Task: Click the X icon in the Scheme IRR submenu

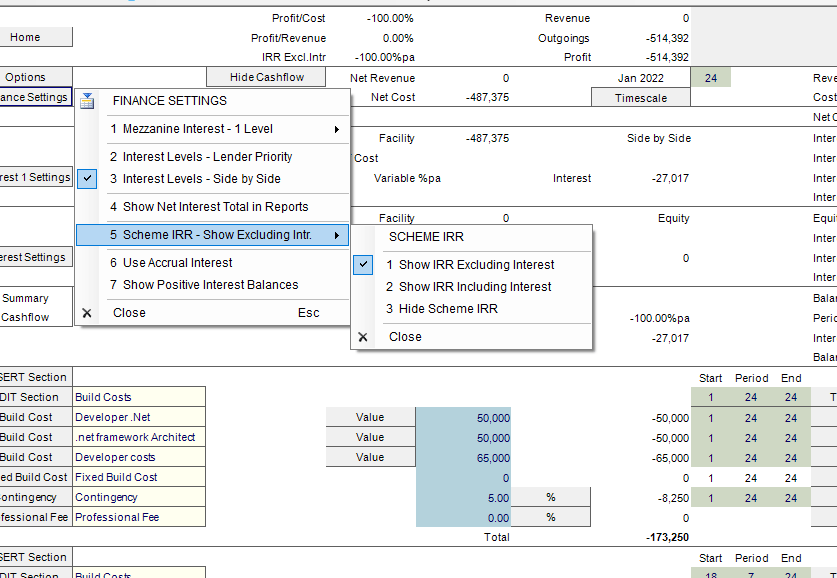Action: coord(363,337)
